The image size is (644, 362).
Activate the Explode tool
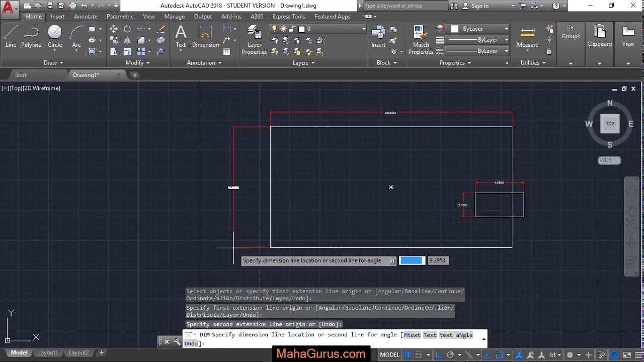tap(161, 40)
